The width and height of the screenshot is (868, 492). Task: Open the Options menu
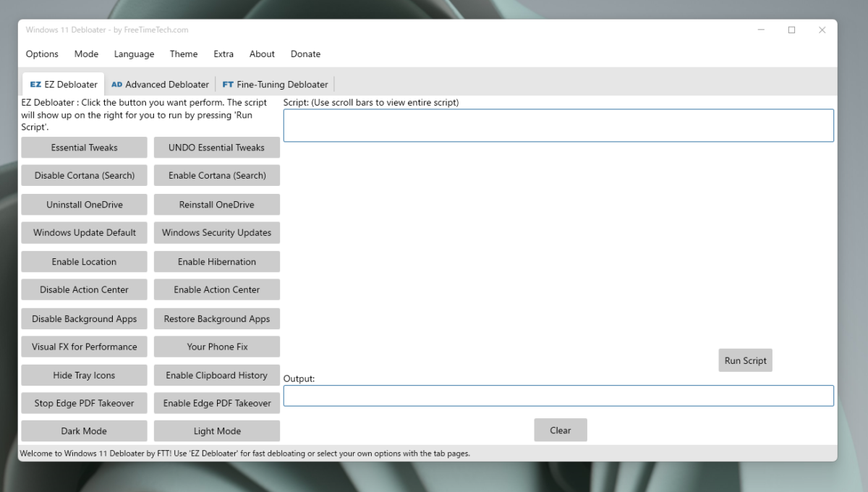click(42, 54)
